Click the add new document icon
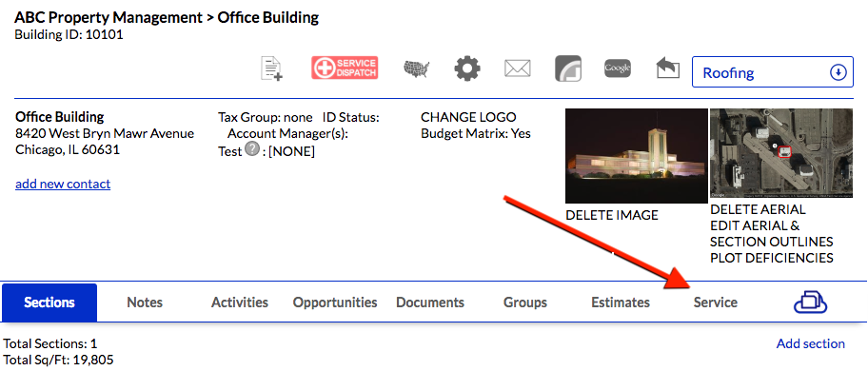 (272, 69)
